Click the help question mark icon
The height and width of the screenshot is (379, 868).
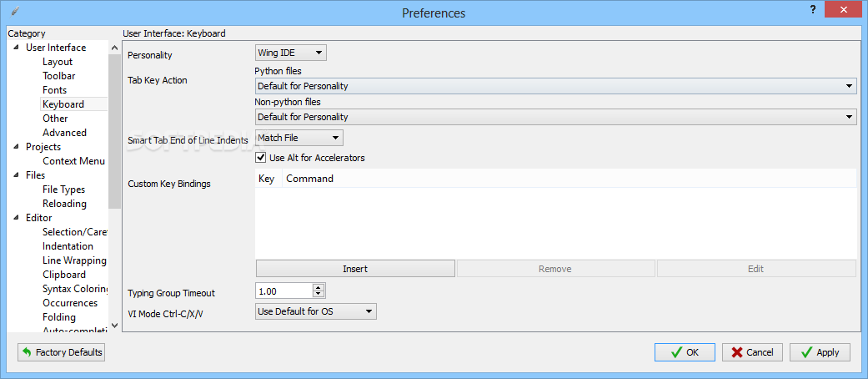(813, 10)
